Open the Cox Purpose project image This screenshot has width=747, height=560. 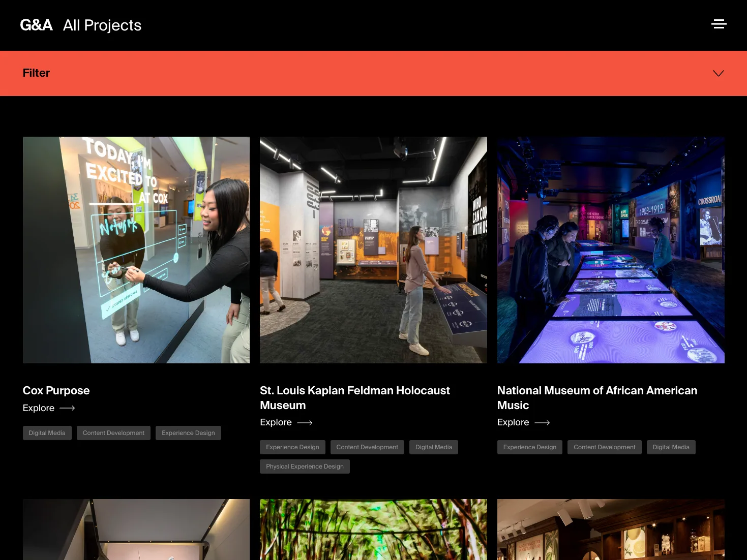point(136,250)
